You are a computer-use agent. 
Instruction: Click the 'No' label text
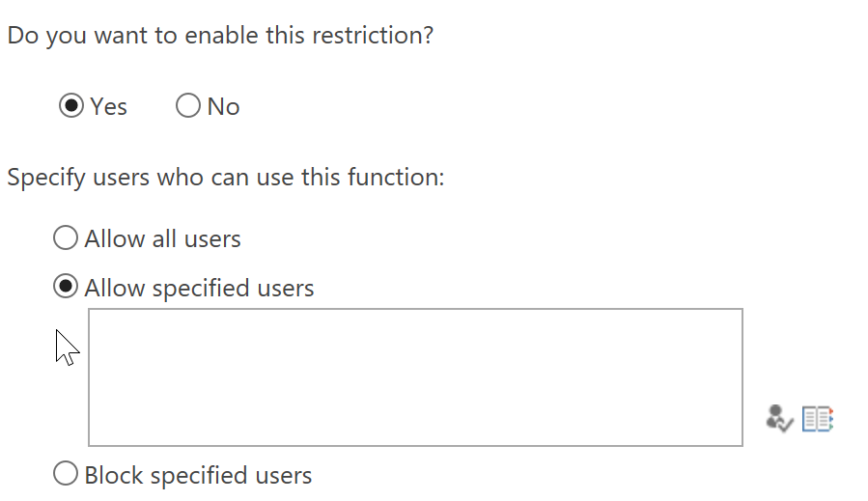click(x=224, y=106)
